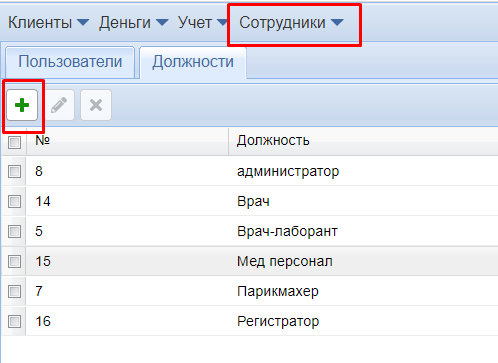The height and width of the screenshot is (363, 498).
Task: Toggle the select-all checkbox in header
Action: (14, 142)
